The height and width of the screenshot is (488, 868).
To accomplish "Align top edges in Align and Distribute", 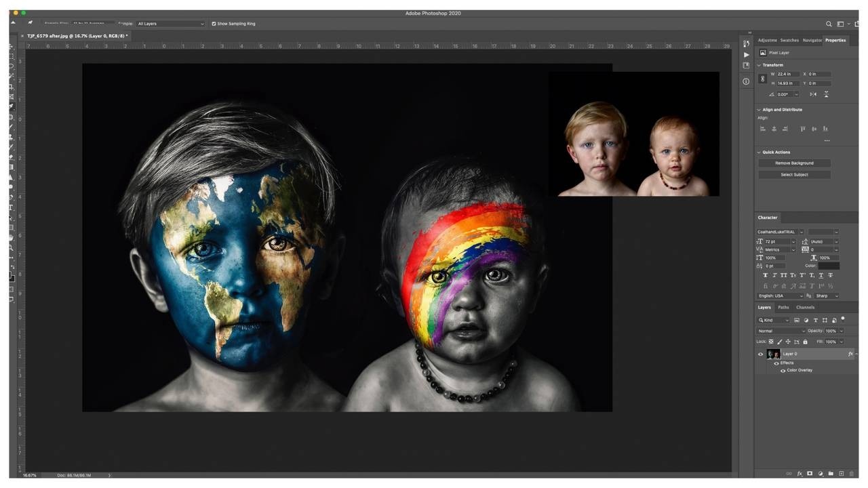I will [803, 129].
